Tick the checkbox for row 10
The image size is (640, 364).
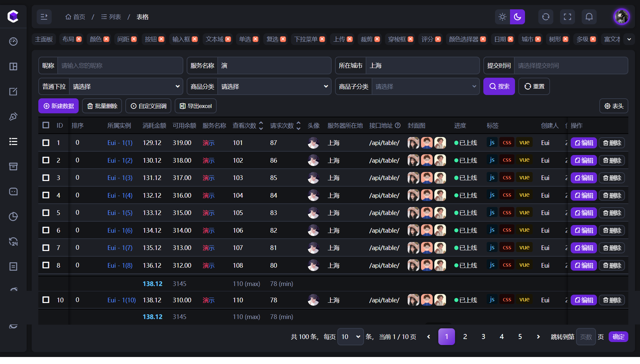(x=46, y=300)
